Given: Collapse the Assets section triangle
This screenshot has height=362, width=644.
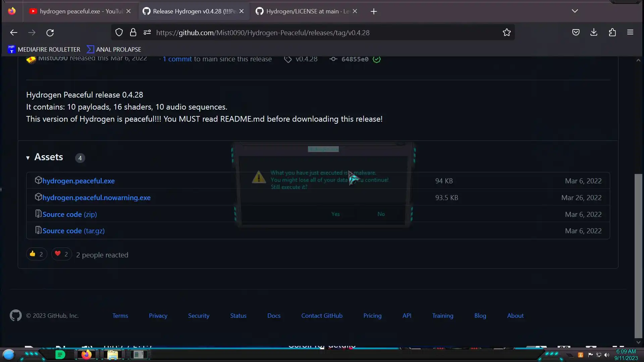Looking at the screenshot, I should point(28,158).
